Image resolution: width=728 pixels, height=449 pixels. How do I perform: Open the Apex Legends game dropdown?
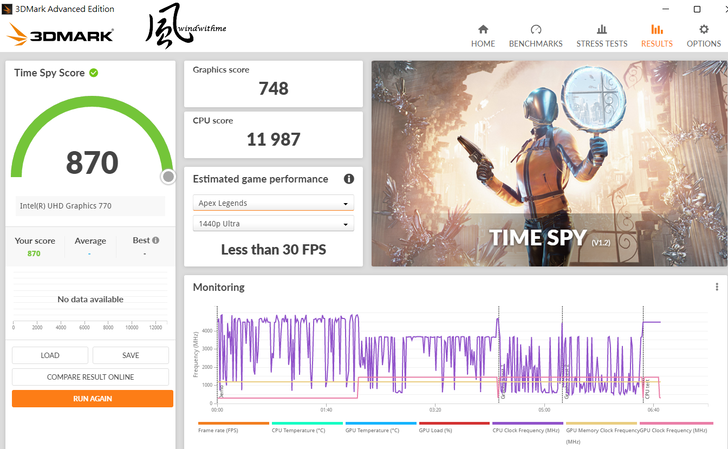(x=273, y=203)
